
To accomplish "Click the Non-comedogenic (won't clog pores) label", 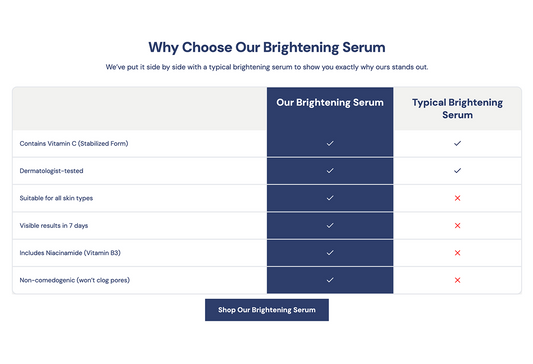I will [x=74, y=280].
